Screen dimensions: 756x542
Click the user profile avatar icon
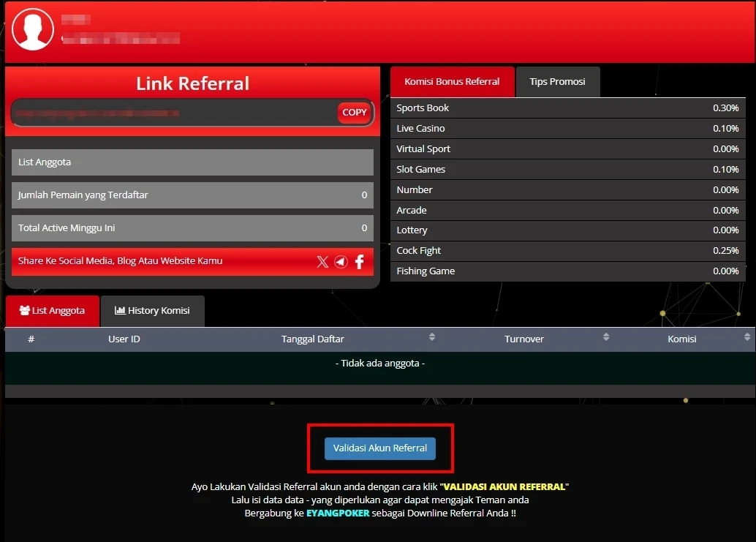coord(33,30)
